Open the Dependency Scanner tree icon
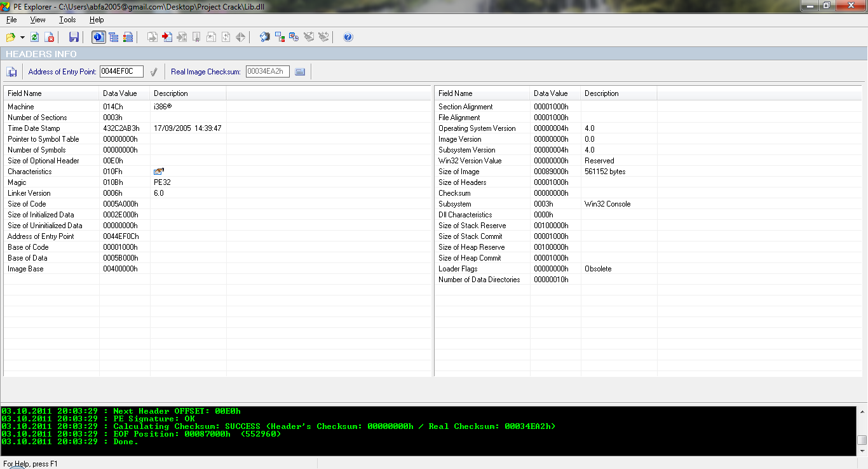Viewport: 868px width, 469px height. [280, 37]
